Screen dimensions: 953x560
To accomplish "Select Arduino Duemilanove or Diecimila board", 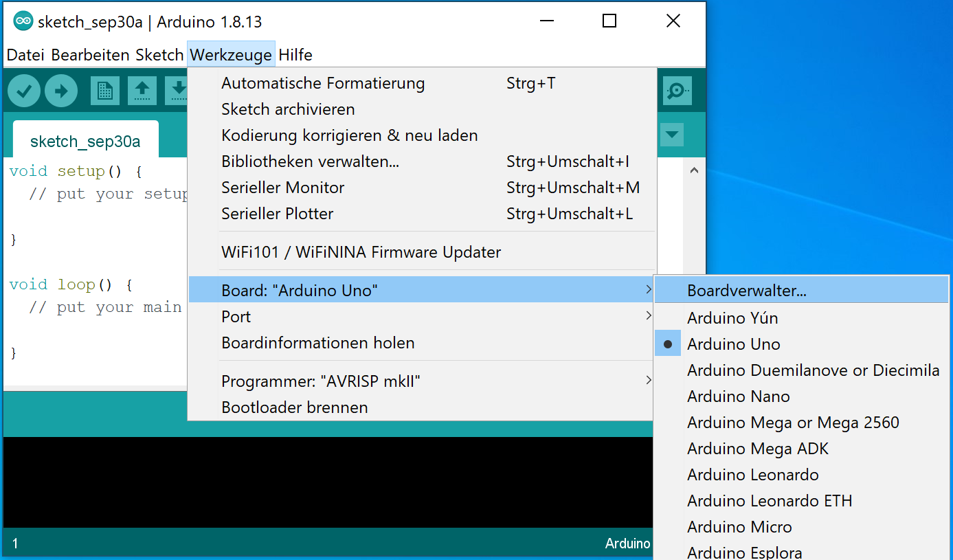I will [x=801, y=370].
